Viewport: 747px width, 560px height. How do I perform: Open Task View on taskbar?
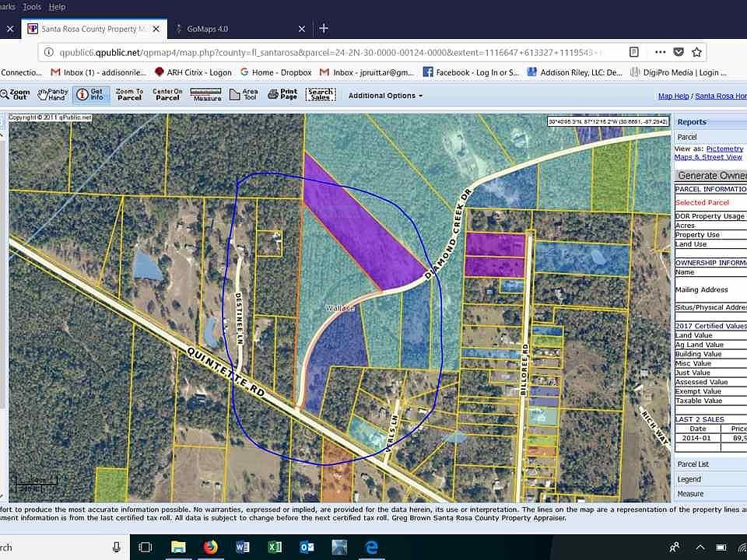[145, 548]
